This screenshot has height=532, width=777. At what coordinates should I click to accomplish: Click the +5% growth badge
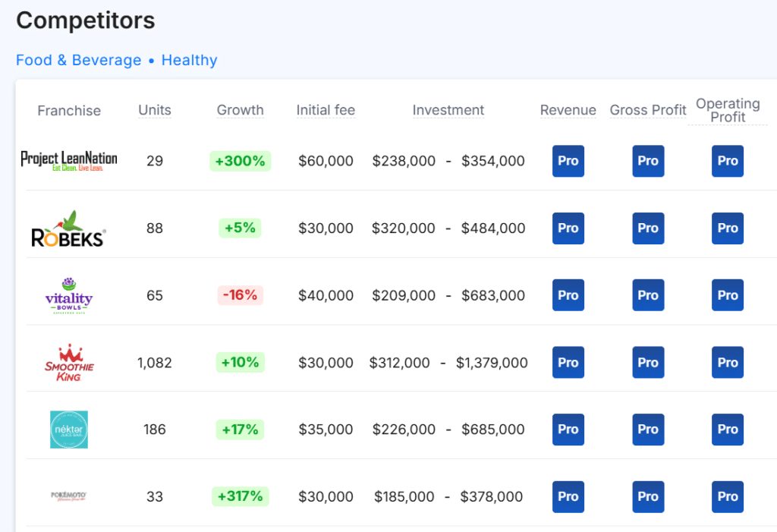pos(241,228)
